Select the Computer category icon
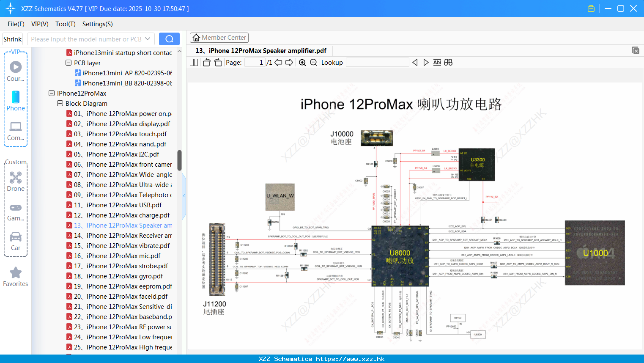 16,126
